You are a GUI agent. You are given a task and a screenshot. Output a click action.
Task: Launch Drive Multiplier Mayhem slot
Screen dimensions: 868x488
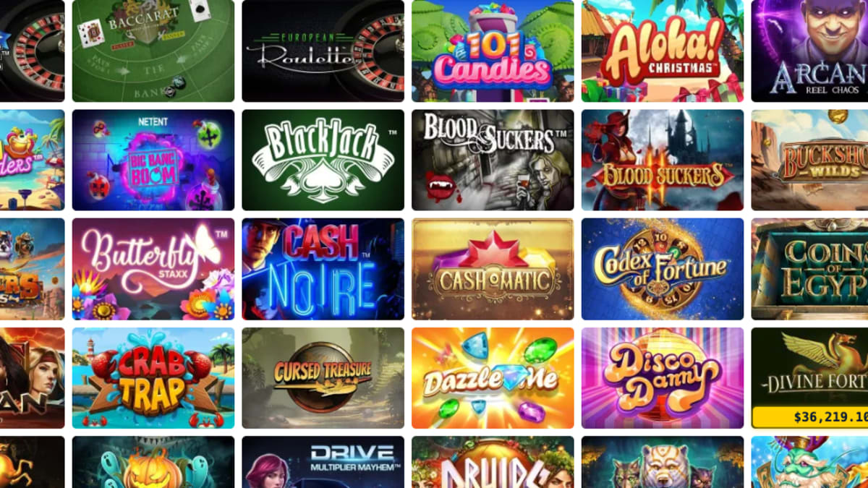[x=323, y=462]
